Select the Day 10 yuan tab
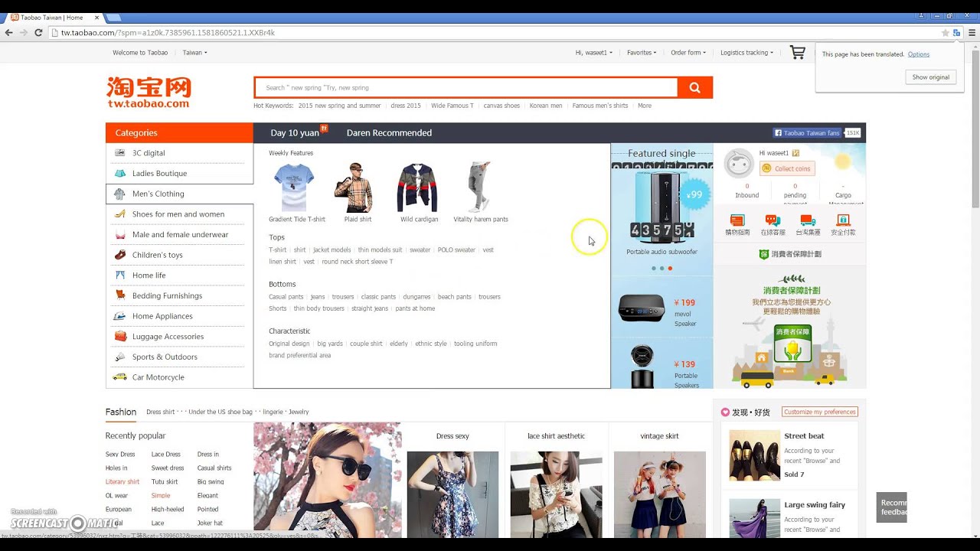980x551 pixels. point(295,133)
